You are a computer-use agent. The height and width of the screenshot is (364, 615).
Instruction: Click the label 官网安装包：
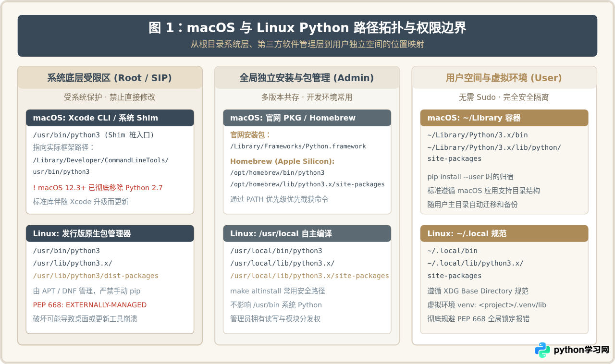(251, 135)
